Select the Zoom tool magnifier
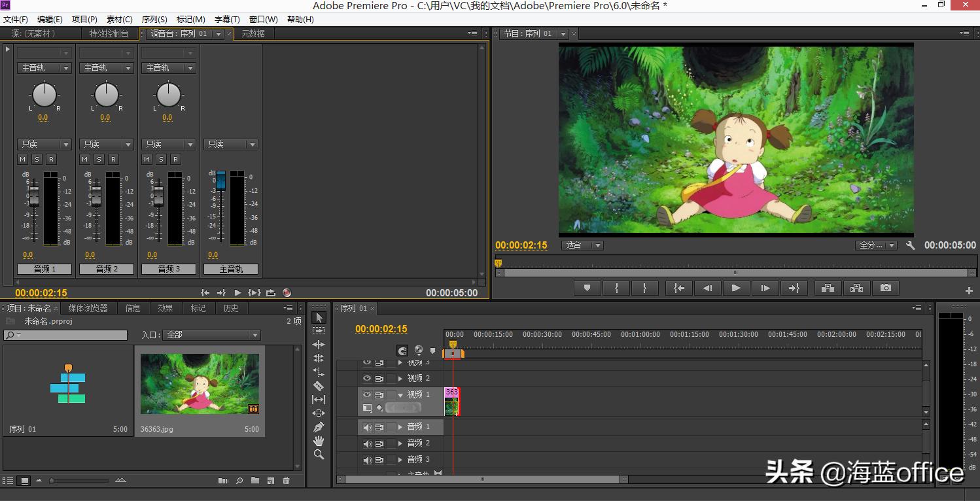 [319, 455]
